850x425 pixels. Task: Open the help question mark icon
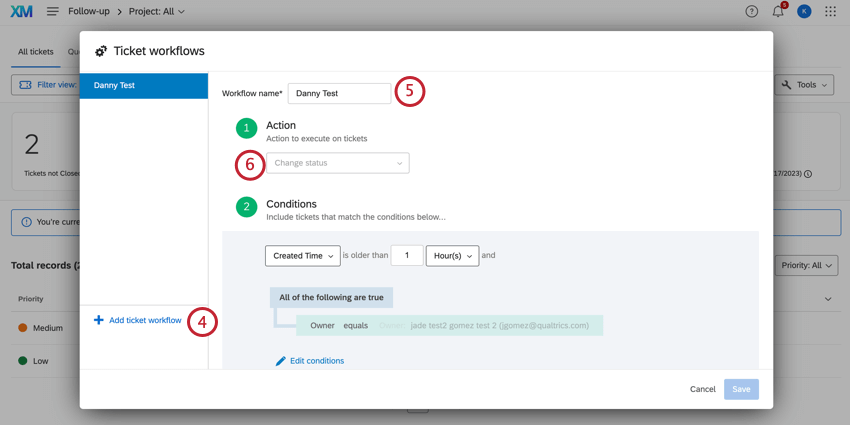coord(752,11)
